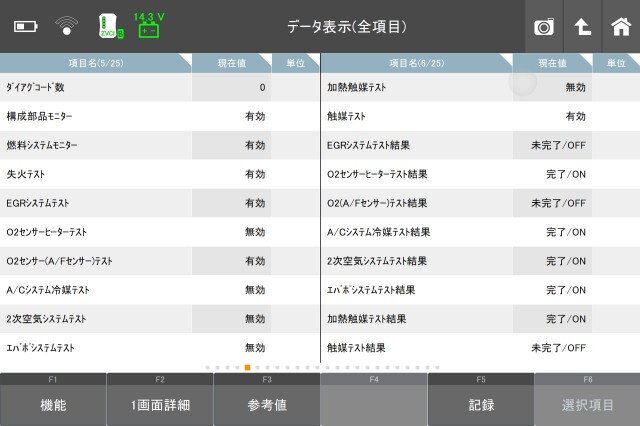Select the A/Cシステム冷媒テスト結果 row
This screenshot has width=640, height=426.
point(481,232)
